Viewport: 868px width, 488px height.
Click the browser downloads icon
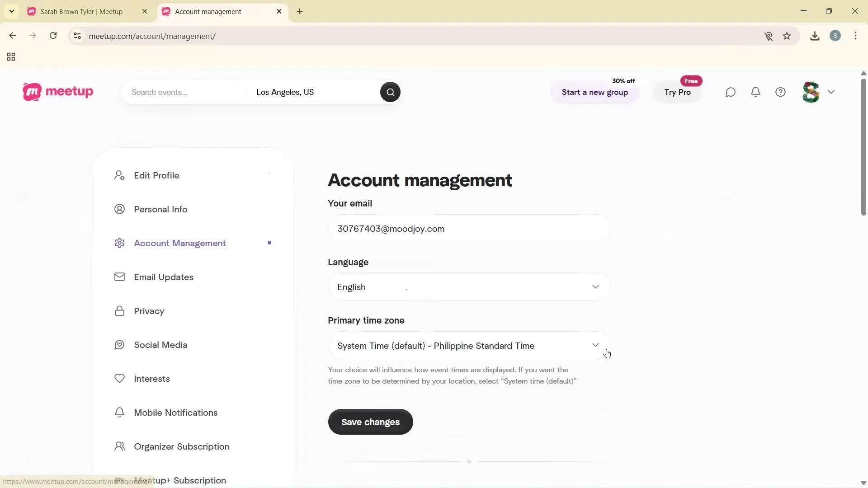tap(815, 36)
